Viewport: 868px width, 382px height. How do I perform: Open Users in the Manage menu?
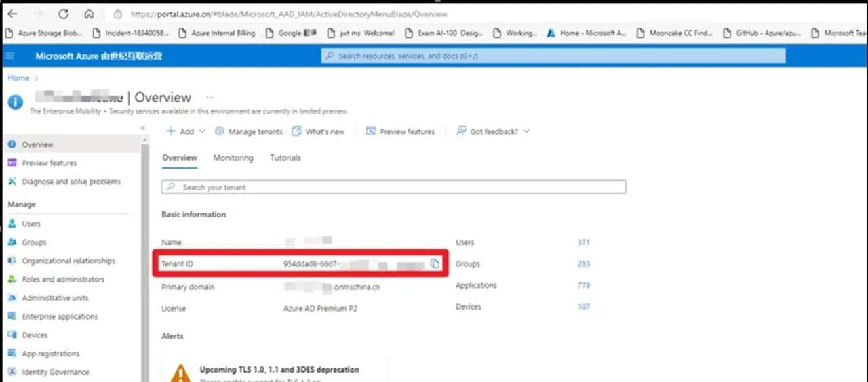(x=31, y=224)
